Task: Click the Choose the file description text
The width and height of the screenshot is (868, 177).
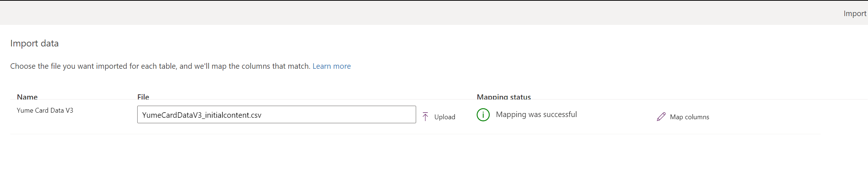Action: point(160,66)
